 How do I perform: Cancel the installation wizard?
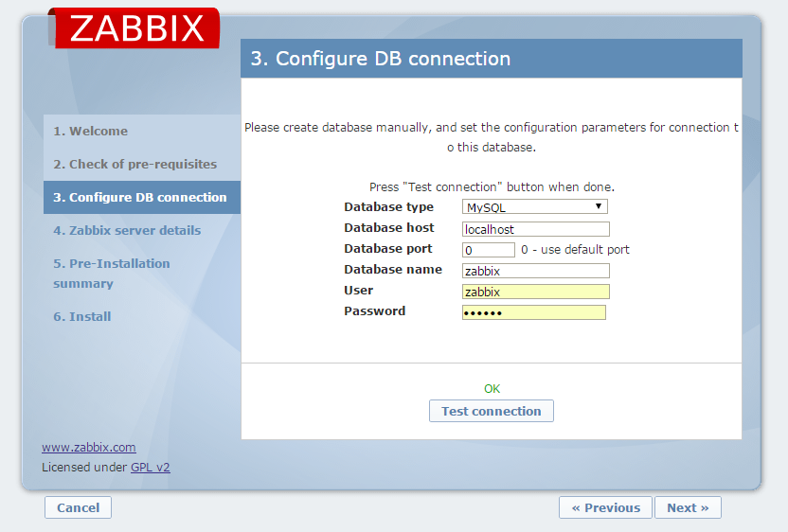coord(78,507)
